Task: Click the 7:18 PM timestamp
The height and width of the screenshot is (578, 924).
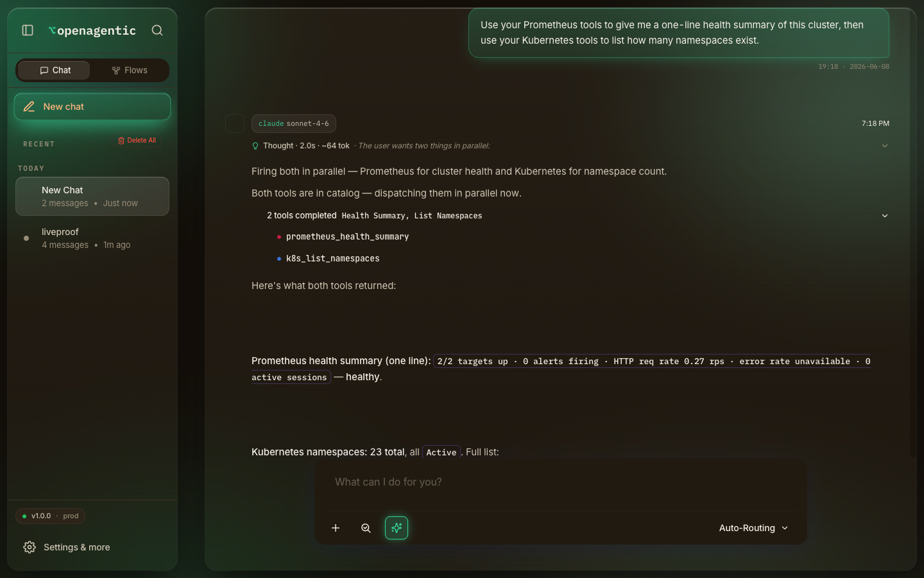Action: click(x=875, y=123)
